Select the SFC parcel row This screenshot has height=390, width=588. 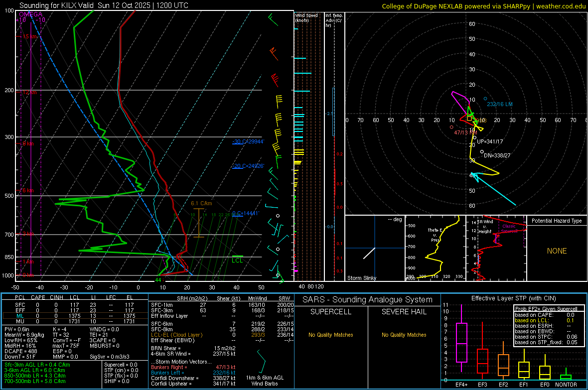pyautogui.click(x=75, y=305)
